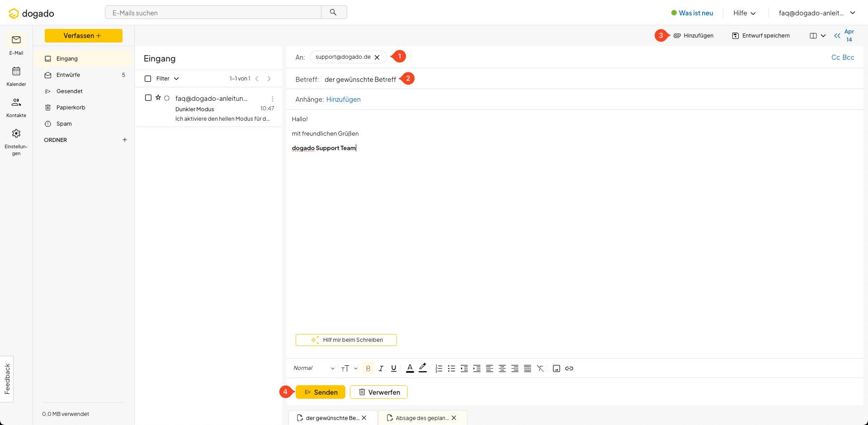
Task: Open the Entwürfe folder
Action: 84,75
